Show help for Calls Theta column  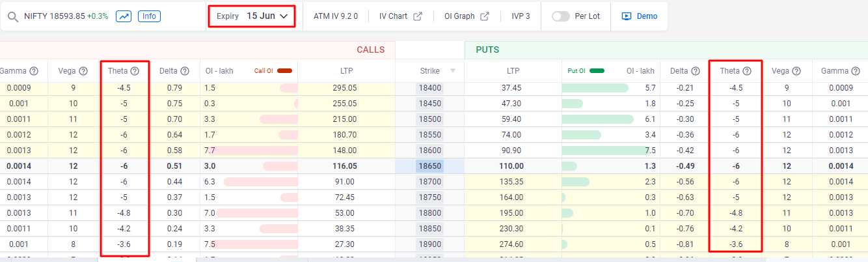(135, 71)
